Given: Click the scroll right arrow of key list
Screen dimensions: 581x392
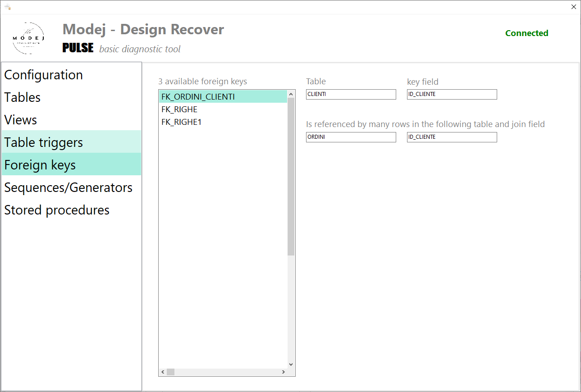Looking at the screenshot, I should pos(284,372).
